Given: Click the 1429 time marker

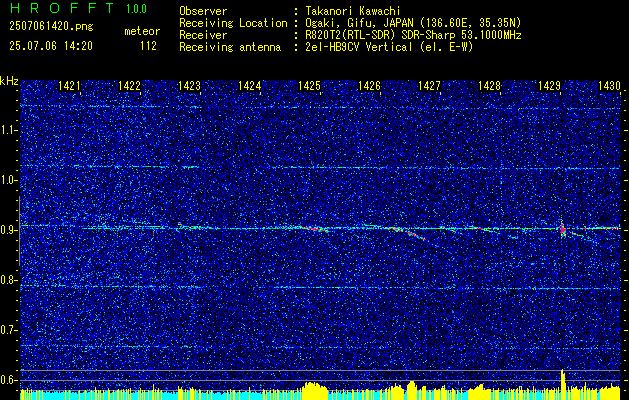Looking at the screenshot, I should click(x=549, y=85).
